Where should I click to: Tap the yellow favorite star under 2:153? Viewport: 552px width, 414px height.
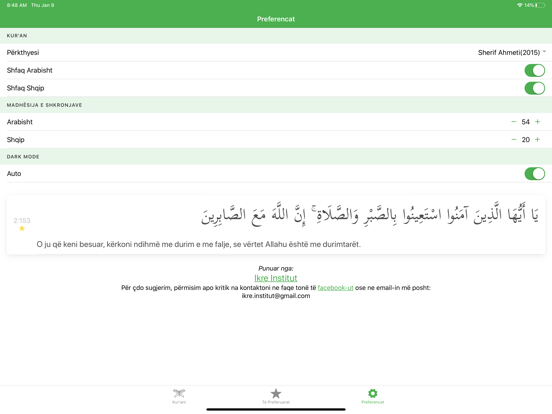click(22, 228)
